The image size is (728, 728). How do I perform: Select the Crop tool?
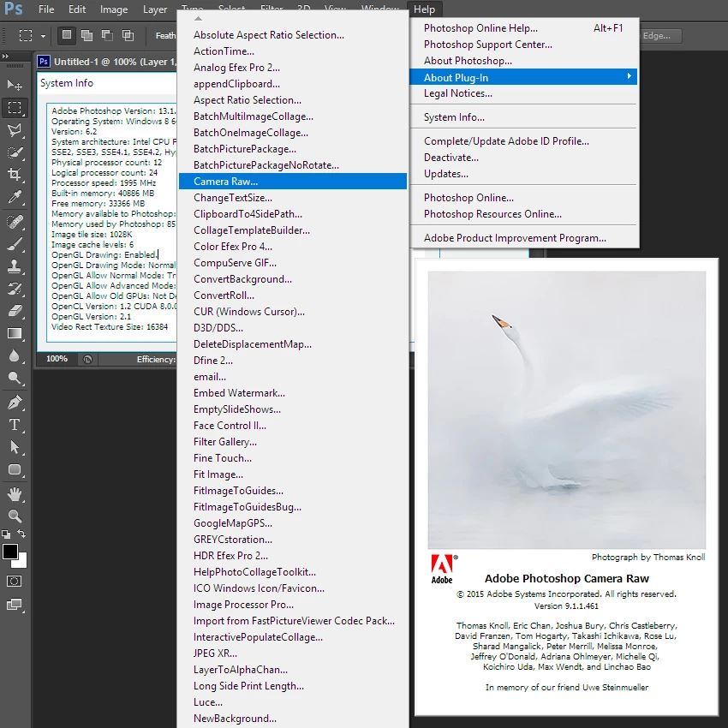(x=15, y=175)
